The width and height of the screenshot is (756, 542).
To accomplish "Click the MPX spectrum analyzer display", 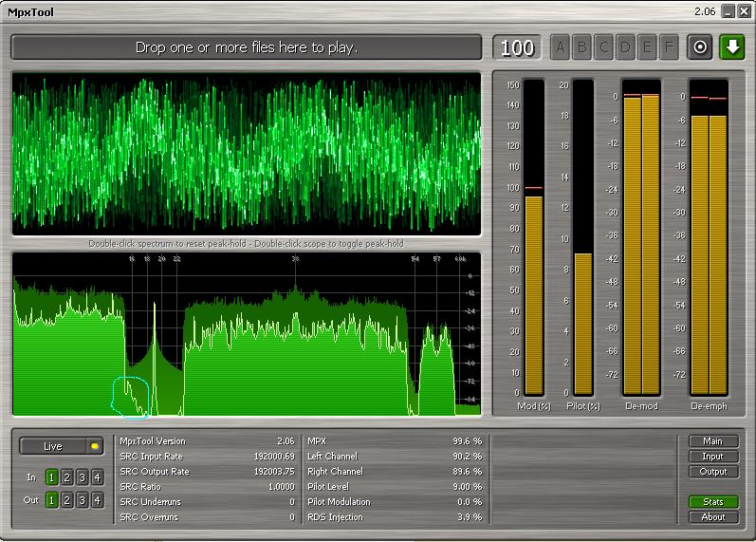I will [247, 334].
